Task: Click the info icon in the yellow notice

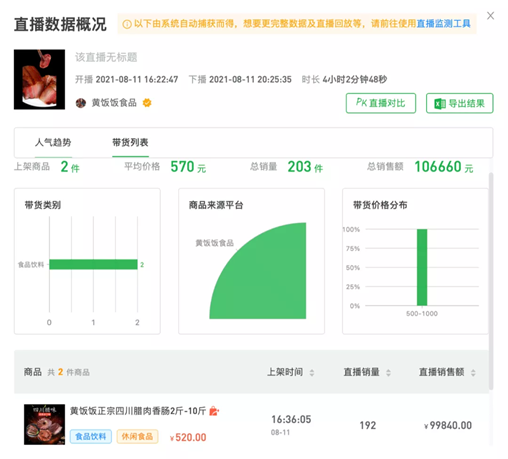Action: [127, 24]
